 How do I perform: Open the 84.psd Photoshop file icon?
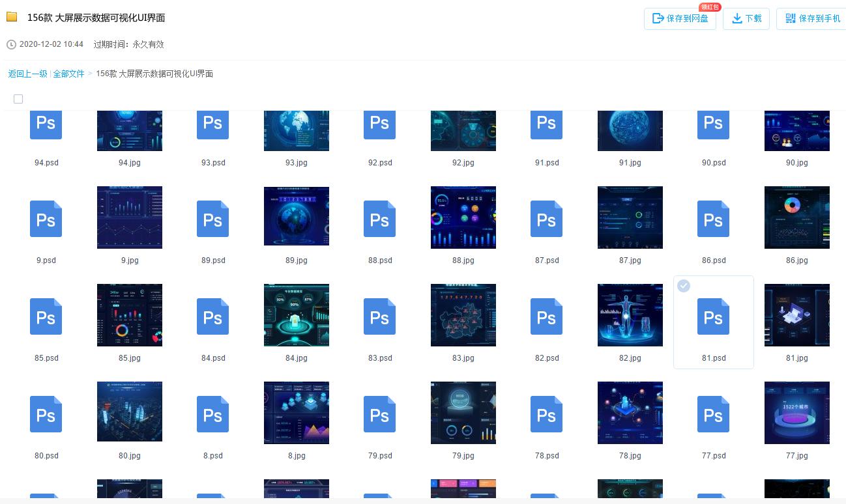point(213,316)
